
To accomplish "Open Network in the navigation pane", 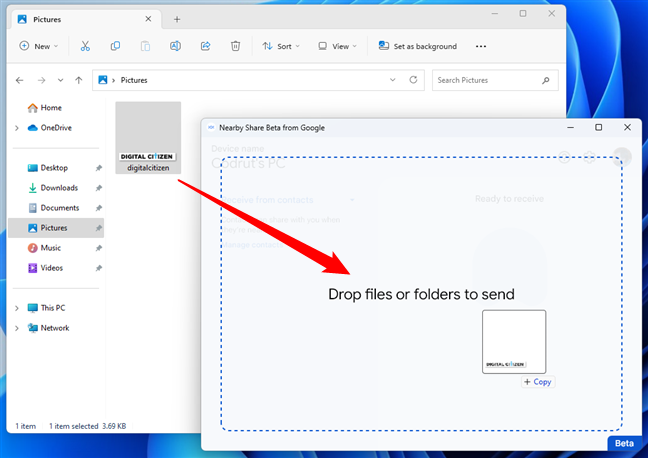I will (x=48, y=328).
